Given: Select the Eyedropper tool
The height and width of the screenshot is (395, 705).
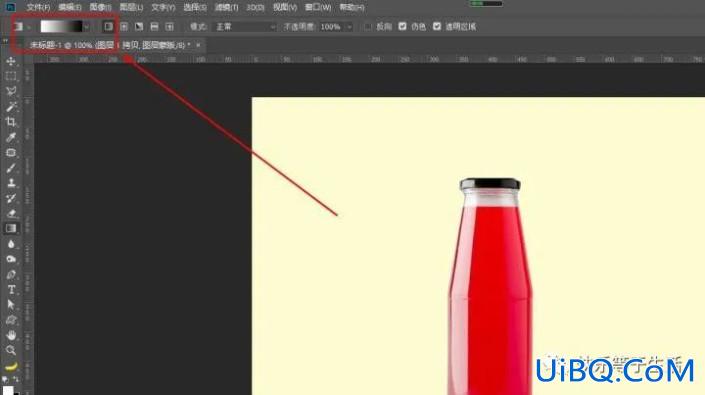Looking at the screenshot, I should click(x=11, y=137).
